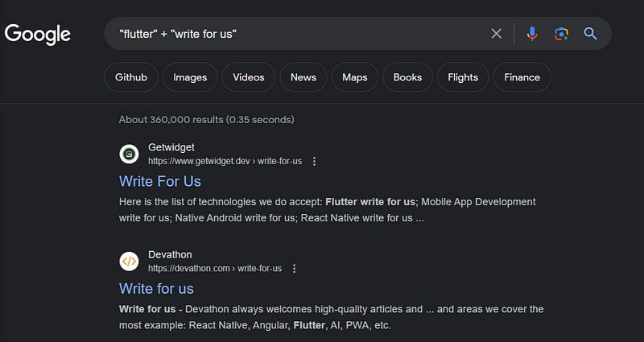Click the Devathon site name

170,254
